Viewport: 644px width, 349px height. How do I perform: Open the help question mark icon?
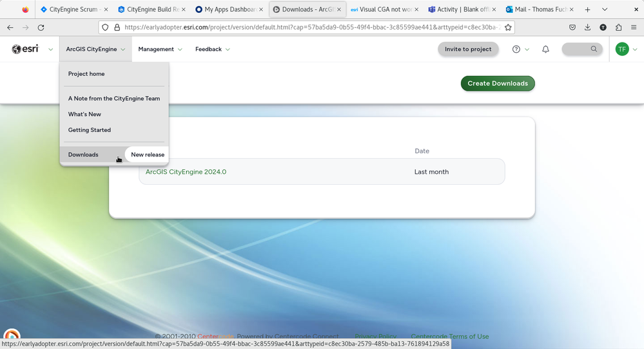tap(516, 49)
